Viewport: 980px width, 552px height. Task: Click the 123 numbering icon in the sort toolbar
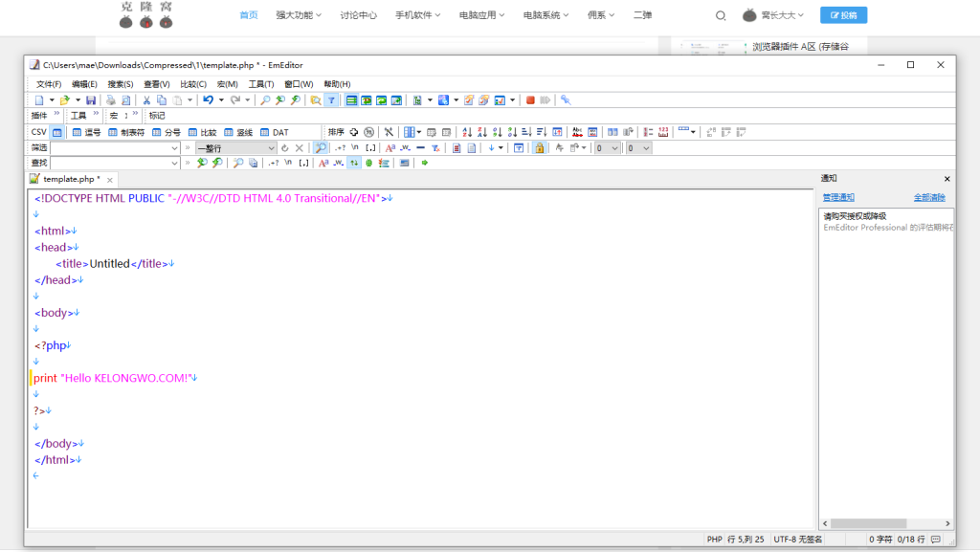(663, 132)
